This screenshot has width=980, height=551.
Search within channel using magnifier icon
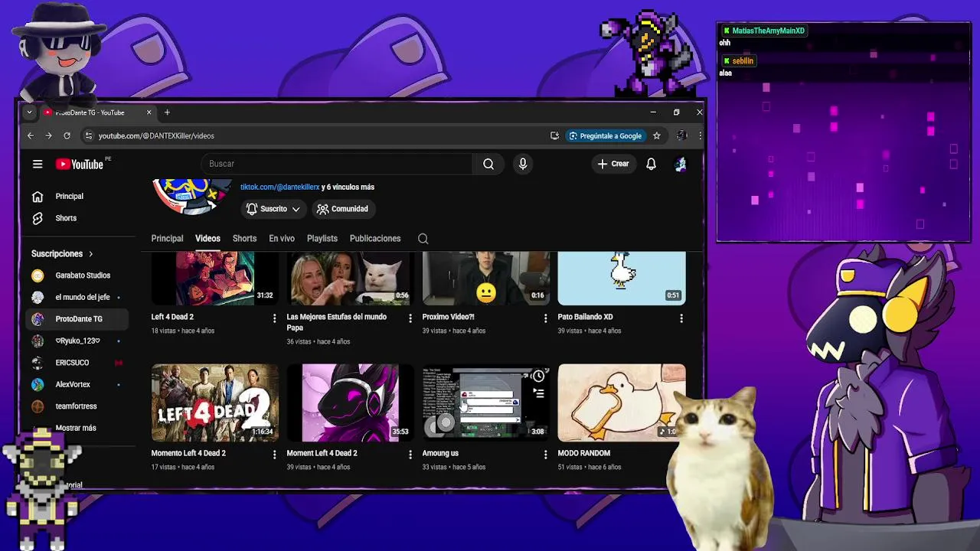coord(423,239)
